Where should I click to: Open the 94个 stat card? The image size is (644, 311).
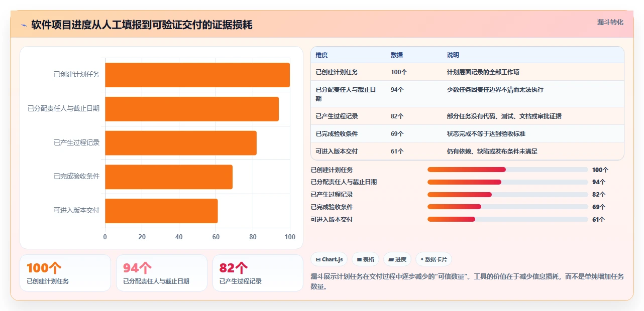coord(162,273)
